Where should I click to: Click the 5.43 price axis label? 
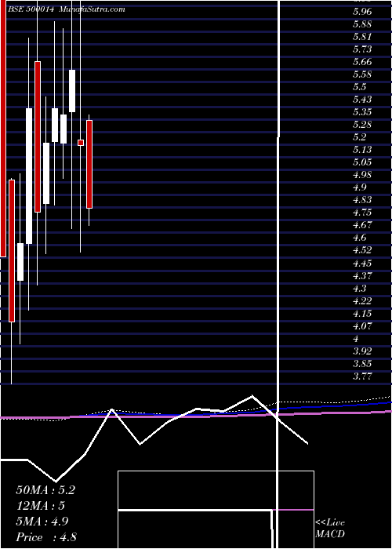362,100
